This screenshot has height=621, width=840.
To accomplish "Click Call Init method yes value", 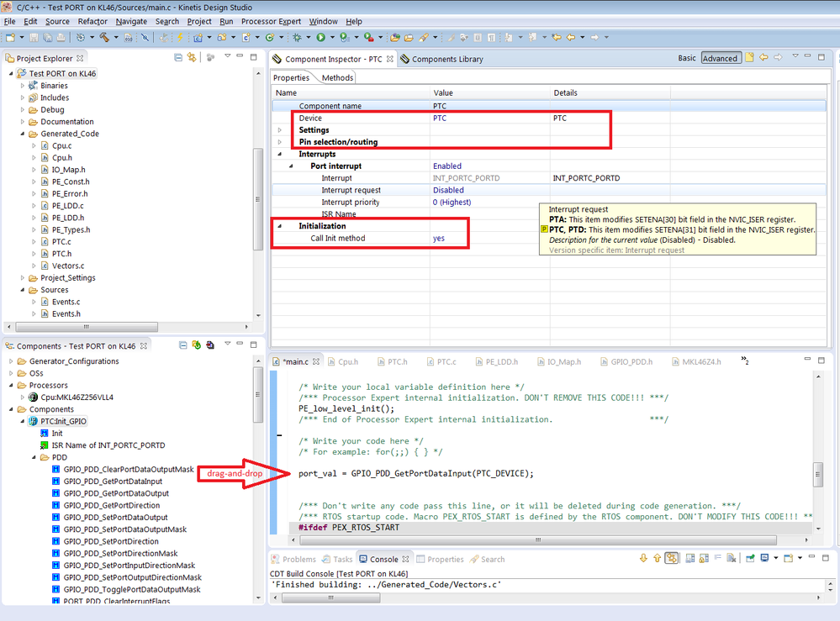I will coord(439,238).
